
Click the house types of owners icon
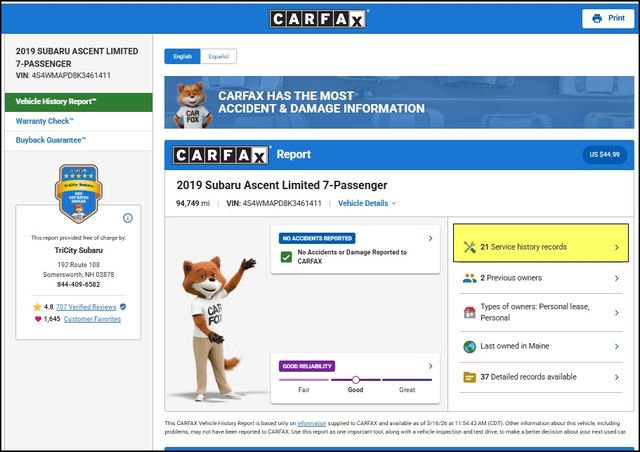(x=469, y=312)
